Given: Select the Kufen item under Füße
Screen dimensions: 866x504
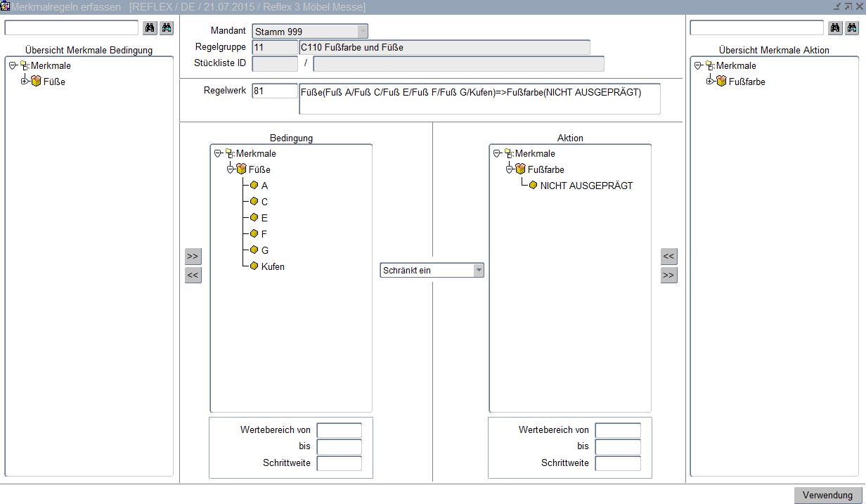Looking at the screenshot, I should [273, 266].
